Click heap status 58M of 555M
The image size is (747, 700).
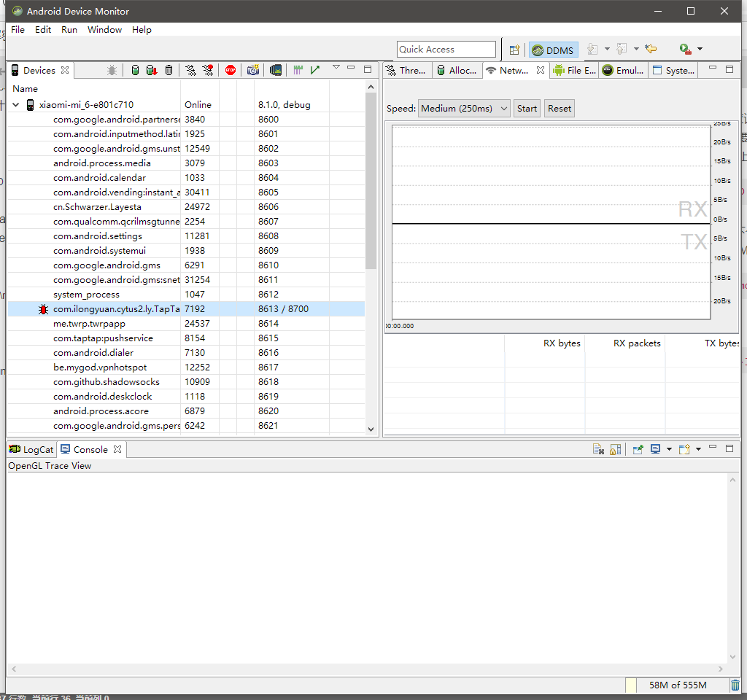[x=678, y=685]
